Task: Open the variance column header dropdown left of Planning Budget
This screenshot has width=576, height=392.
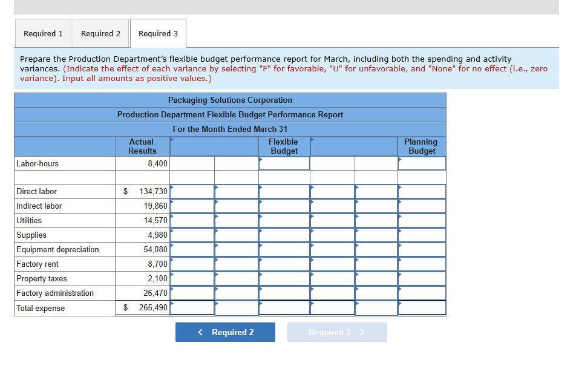Action: click(354, 146)
